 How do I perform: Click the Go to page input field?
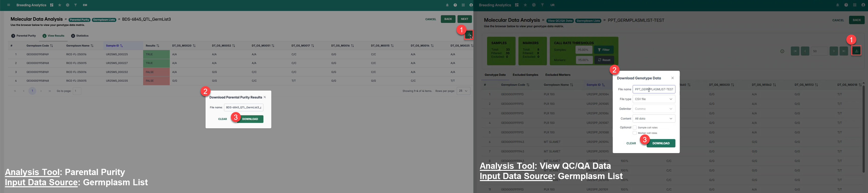(x=77, y=91)
